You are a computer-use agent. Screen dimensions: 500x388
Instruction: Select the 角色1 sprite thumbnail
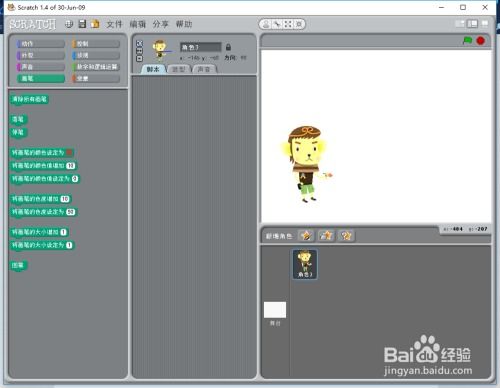(x=305, y=264)
